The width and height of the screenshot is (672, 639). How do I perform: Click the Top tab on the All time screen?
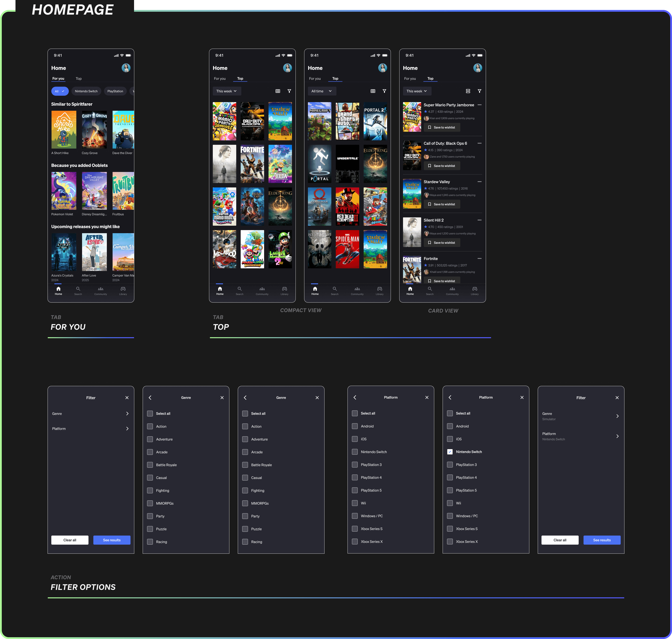pos(336,79)
